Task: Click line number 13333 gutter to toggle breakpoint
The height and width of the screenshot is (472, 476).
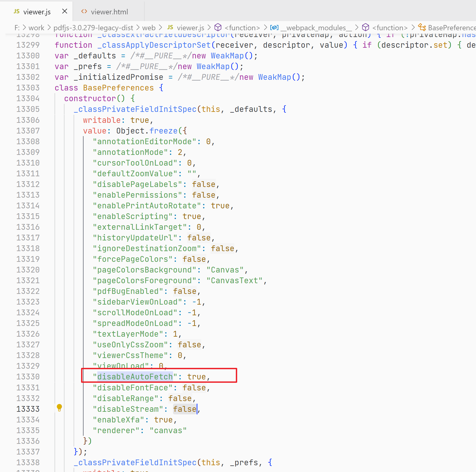Action: (28, 409)
